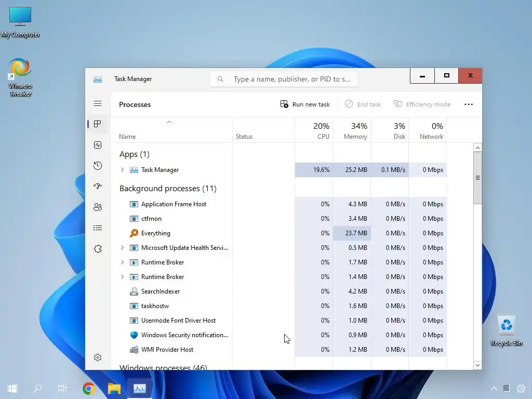This screenshot has height=399, width=532.
Task: Click the Background processes (11) header
Action: [x=168, y=188]
